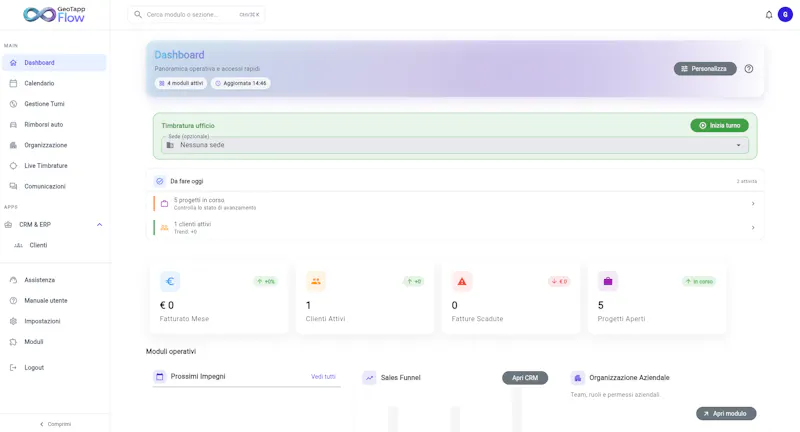Open the Progetti Aperti stat card

pos(657,298)
